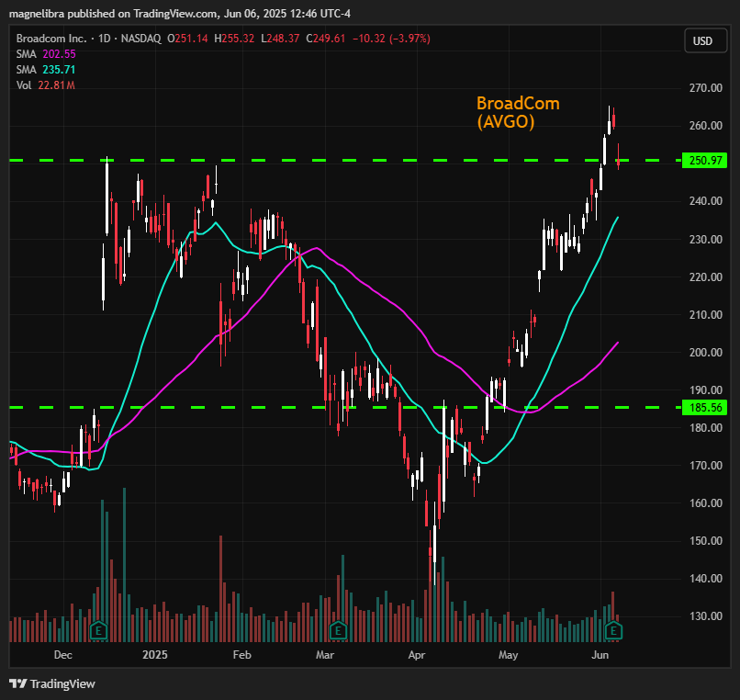740x700 pixels.
Task: Click the SMA 202.55 indicator legend
Action: coord(46,54)
